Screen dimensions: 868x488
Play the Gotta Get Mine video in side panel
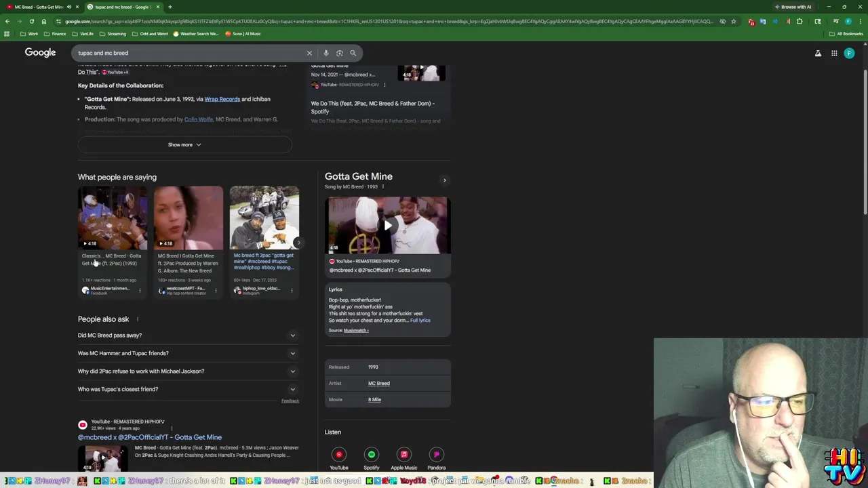point(388,225)
